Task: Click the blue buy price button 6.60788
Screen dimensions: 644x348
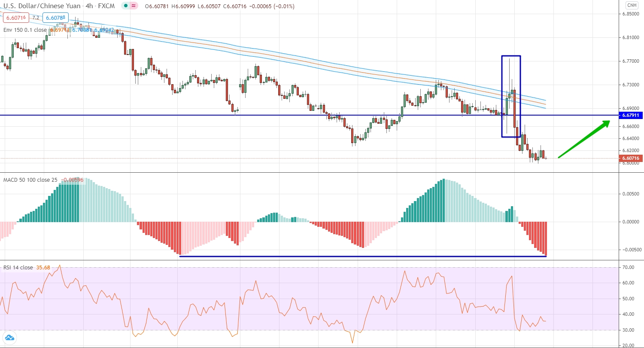Action: [55, 18]
